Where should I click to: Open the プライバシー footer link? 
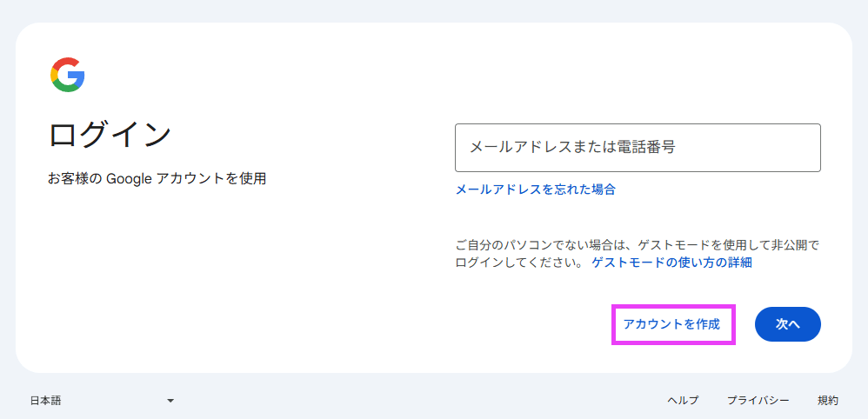click(x=758, y=401)
